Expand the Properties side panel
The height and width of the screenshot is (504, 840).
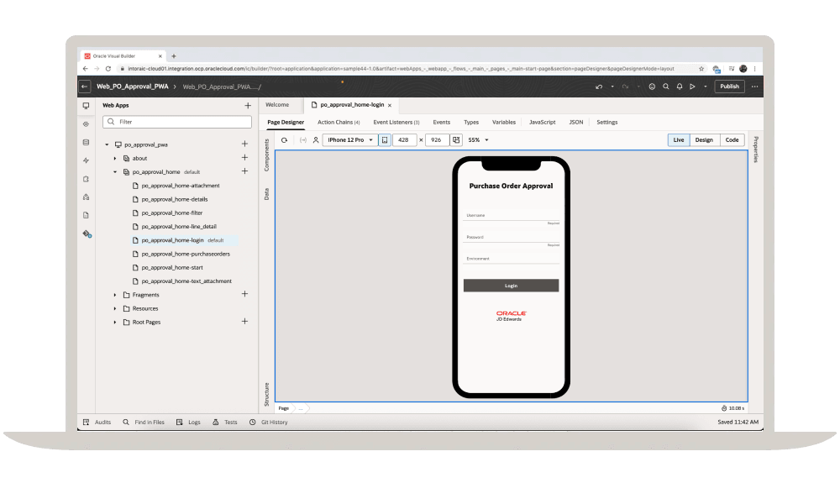756,150
